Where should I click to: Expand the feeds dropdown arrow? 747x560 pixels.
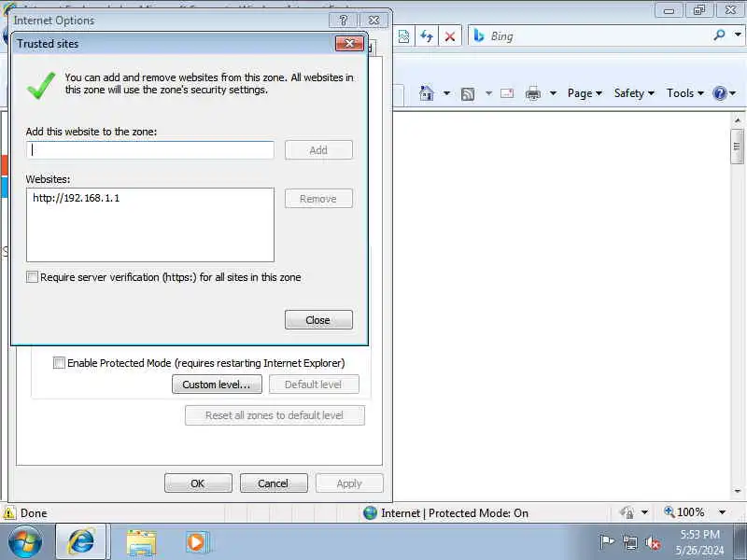point(488,92)
